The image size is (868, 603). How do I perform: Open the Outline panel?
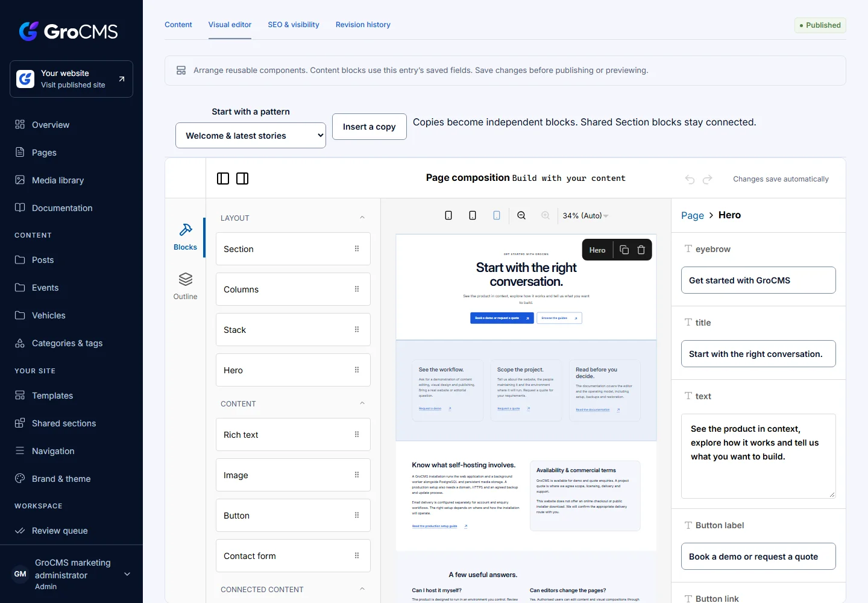185,286
